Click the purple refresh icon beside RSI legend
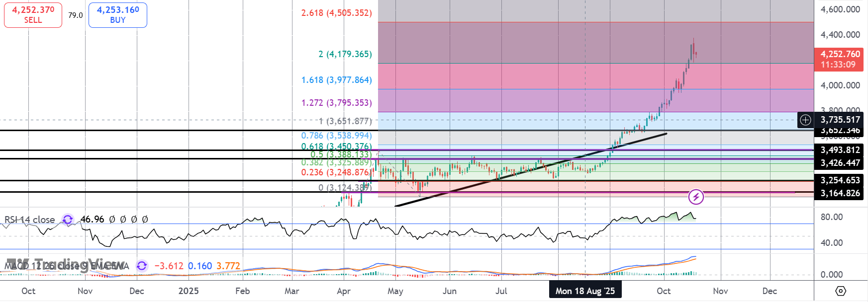The width and height of the screenshot is (868, 302). coord(68,220)
